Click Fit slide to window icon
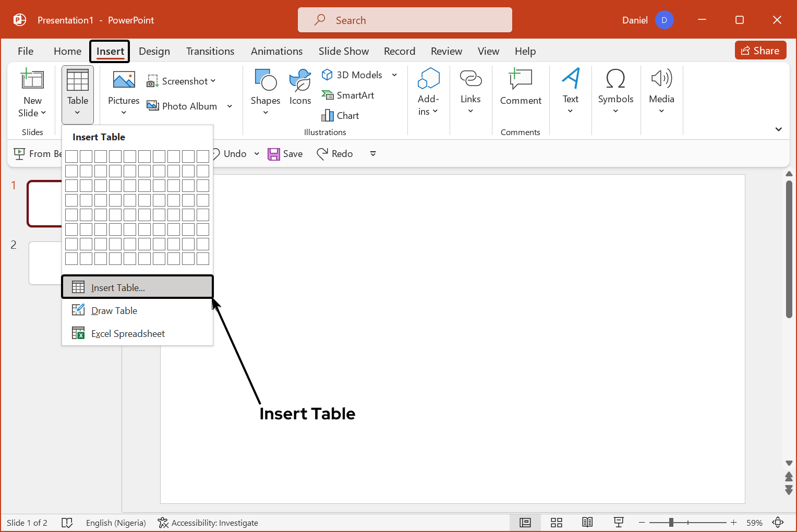Screen dimensions: 797x532 coord(778,523)
